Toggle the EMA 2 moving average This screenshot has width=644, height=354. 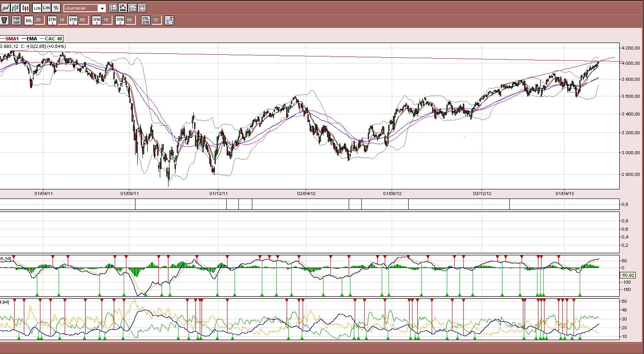click(73, 20)
